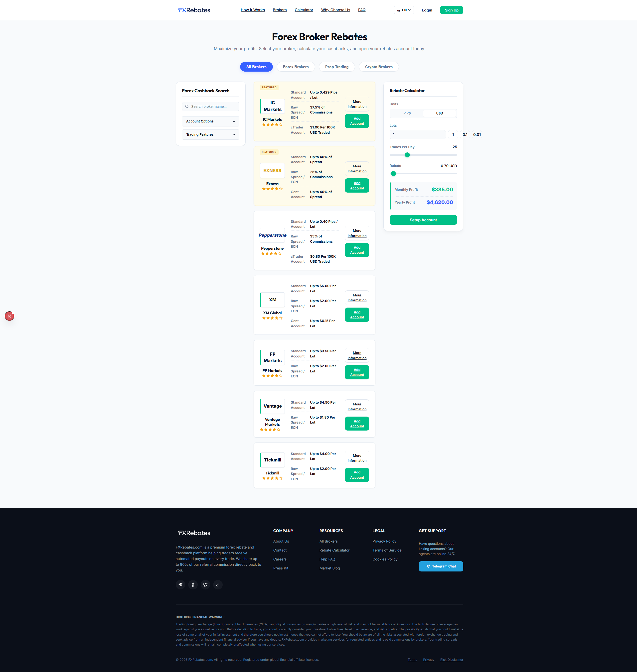Click the Telegram icon in the footer
Image resolution: width=637 pixels, height=672 pixels.
coord(181,585)
